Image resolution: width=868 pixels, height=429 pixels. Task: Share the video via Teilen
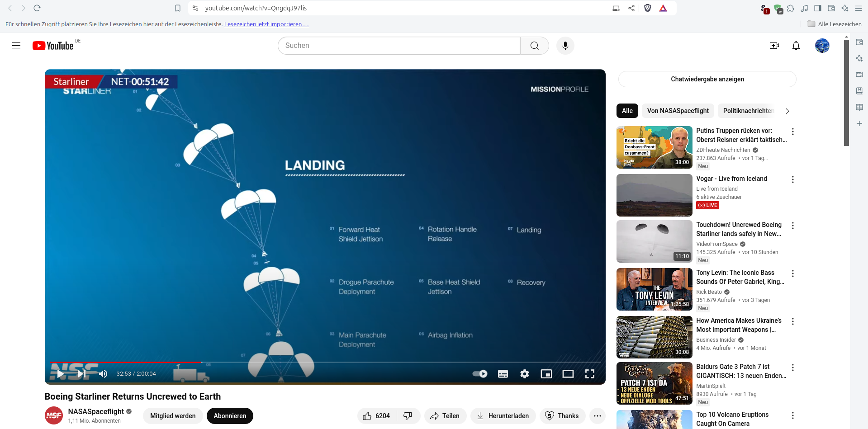445,416
